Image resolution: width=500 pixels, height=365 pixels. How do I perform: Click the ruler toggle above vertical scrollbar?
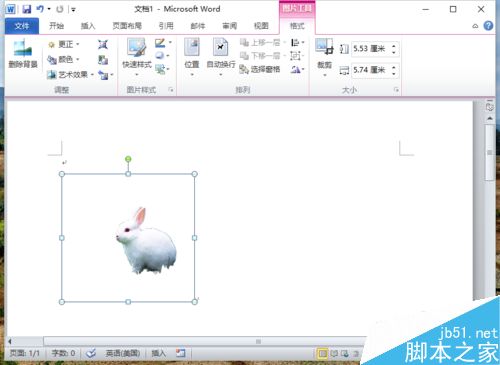(489, 106)
